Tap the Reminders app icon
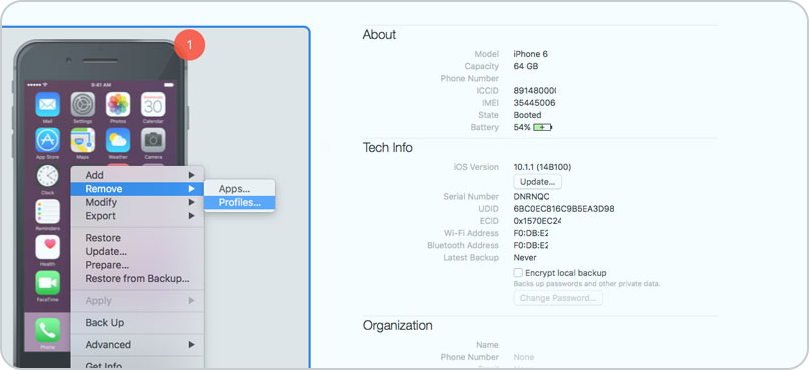Screen dimensions: 809x370 coord(47,212)
